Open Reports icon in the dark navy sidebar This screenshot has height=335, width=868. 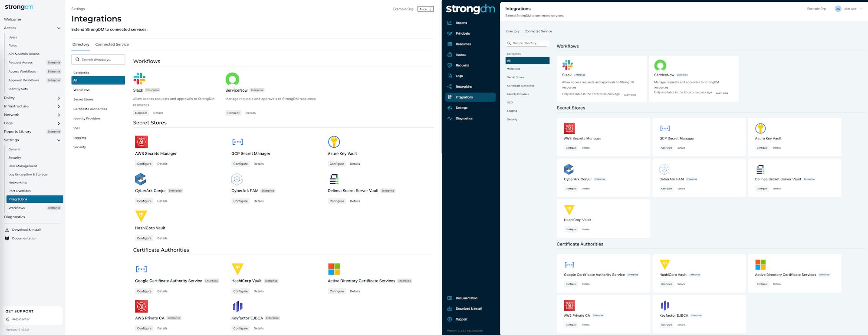(x=450, y=23)
